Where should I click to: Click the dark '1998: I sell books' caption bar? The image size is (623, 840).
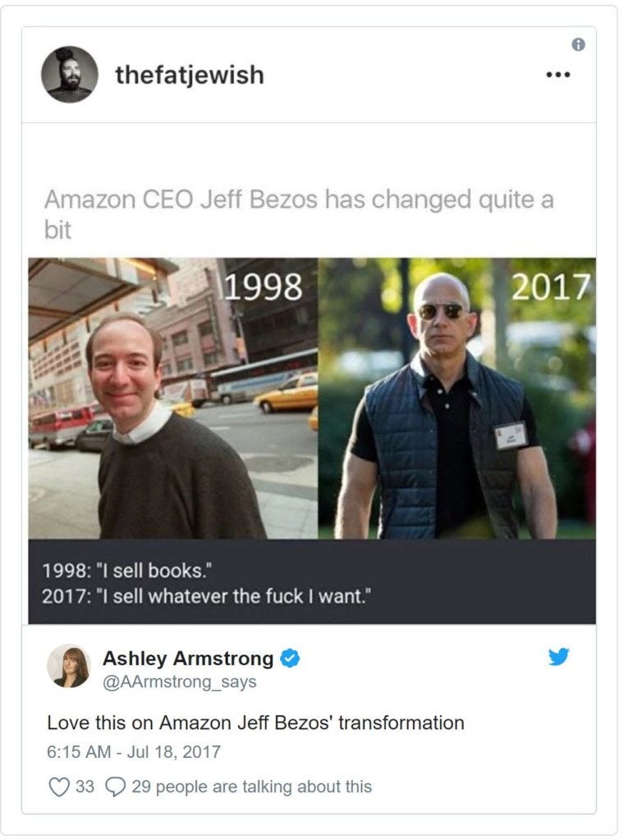312,582
